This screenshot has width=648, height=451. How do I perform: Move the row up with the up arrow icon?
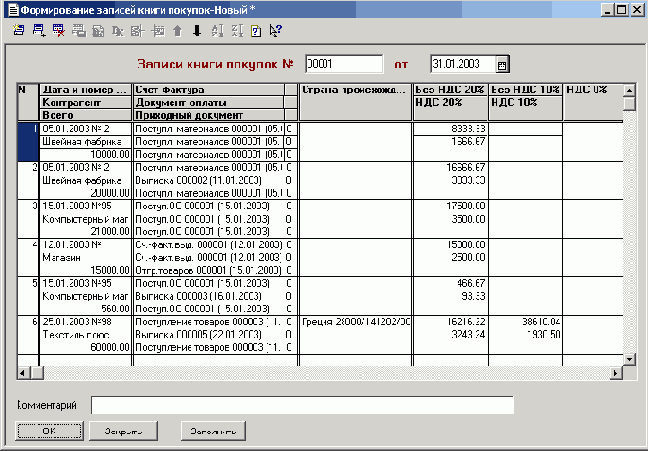tap(179, 31)
